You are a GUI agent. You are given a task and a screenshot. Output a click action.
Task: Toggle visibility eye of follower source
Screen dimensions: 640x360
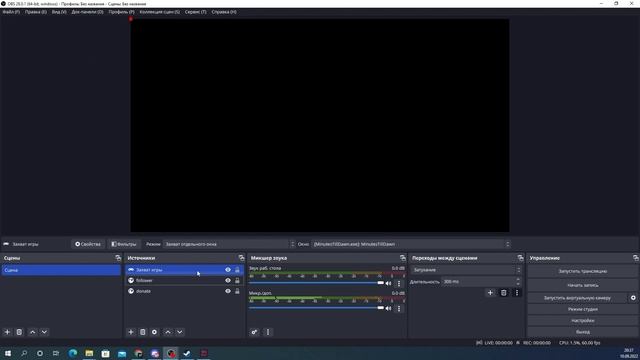[228, 280]
